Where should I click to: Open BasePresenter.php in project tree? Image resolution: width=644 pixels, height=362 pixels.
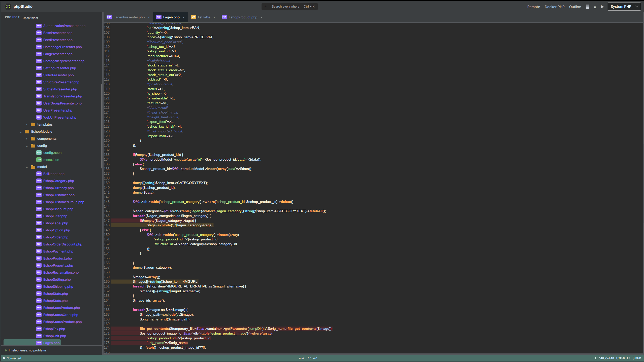click(58, 33)
